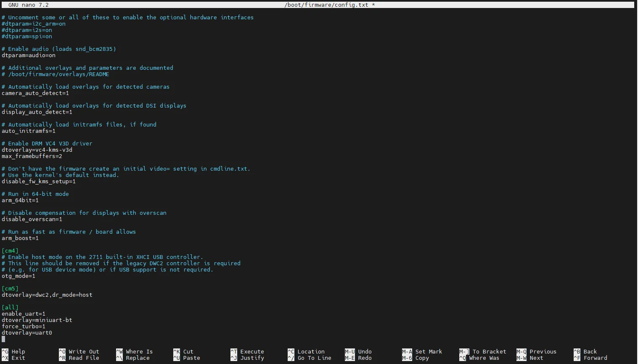Select the ^R Read File shortcut

pyautogui.click(x=79, y=358)
